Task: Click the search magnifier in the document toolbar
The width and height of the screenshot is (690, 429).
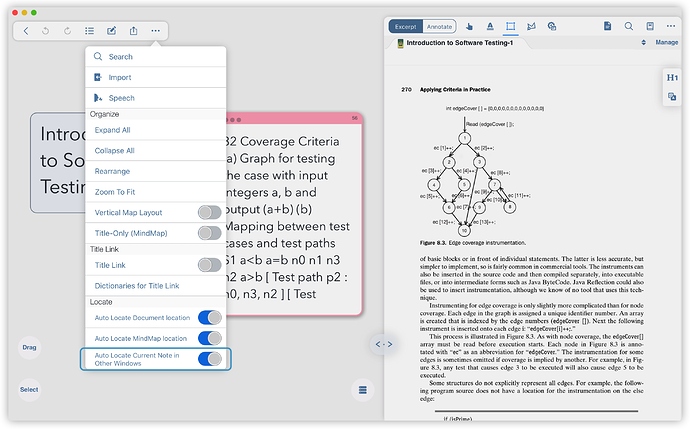Action: [629, 26]
